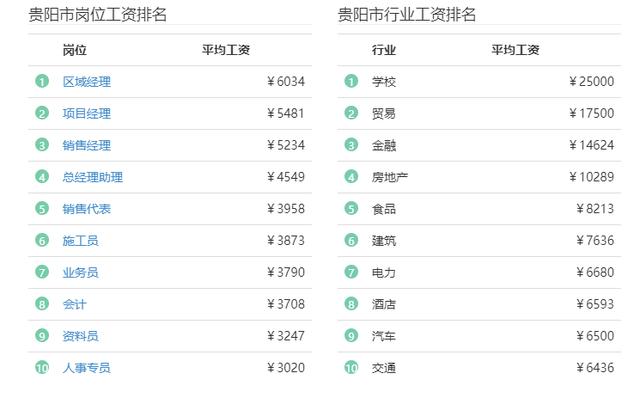This screenshot has height=404, width=640.
Task: Go to the 业务员 salary page
Action: click(x=80, y=272)
